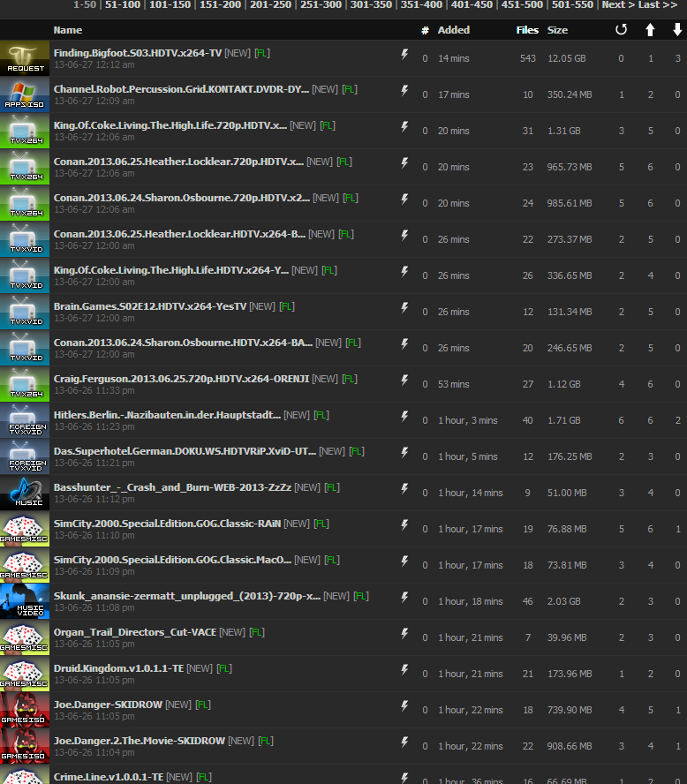The image size is (687, 784).
Task: Click GAMES MISC icon beside Organ_Trail_Directors_Cut
Action: [x=25, y=637]
